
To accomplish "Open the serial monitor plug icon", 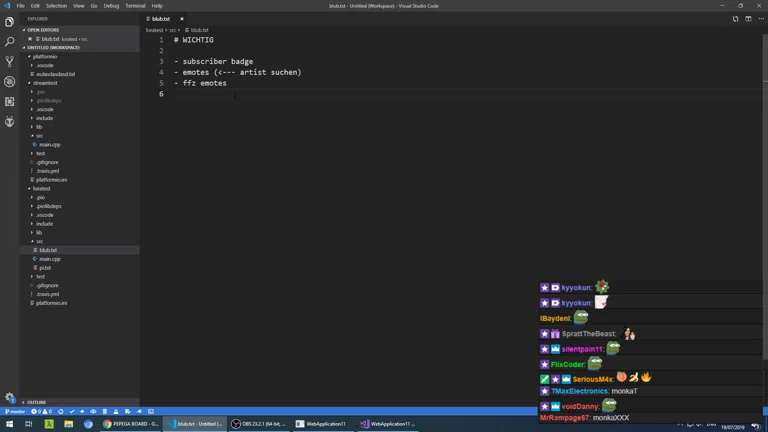I will click(x=139, y=411).
